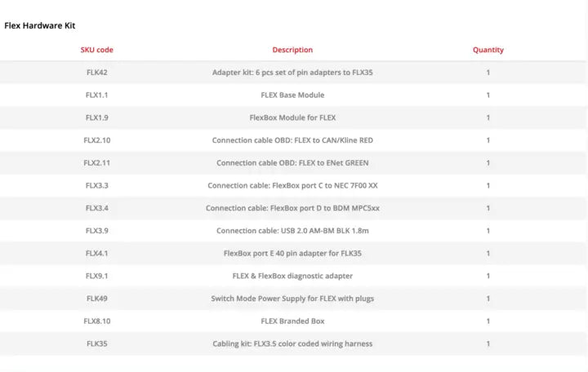Click the SKU code column header
Viewport: 588px width, 372px height.
(96, 50)
